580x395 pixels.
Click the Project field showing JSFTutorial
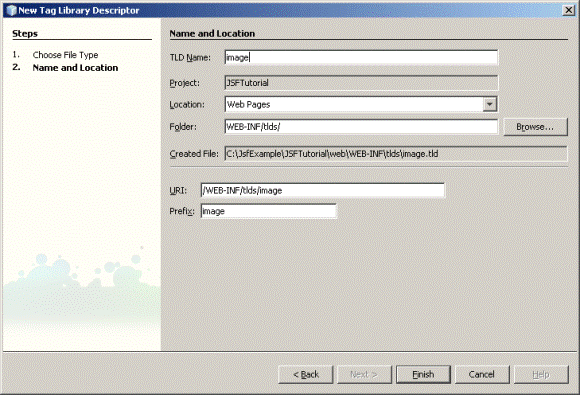(361, 83)
